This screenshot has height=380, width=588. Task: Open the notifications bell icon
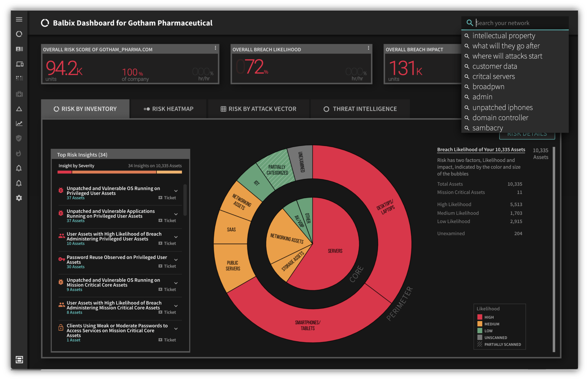point(19,168)
